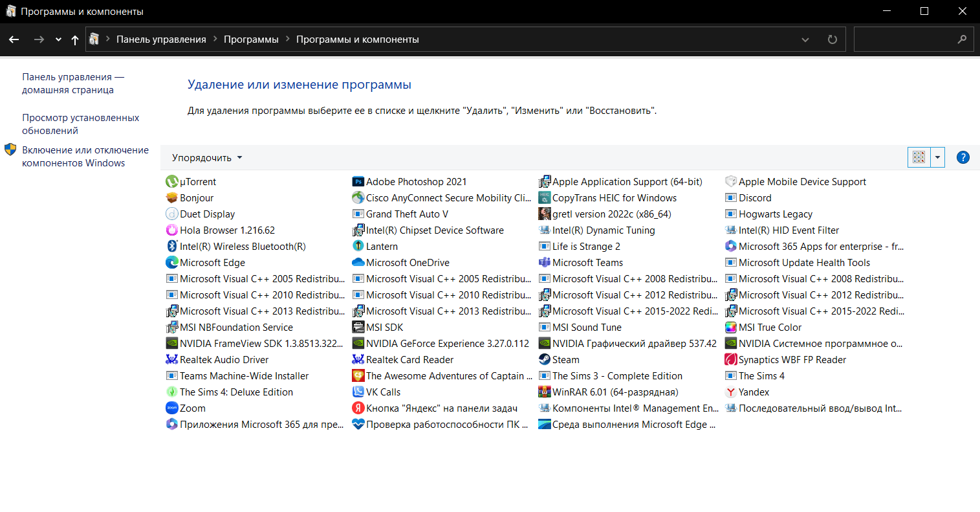Open the recent locations dropdown arrow
Viewport: 980px width, 512px height.
coord(58,39)
